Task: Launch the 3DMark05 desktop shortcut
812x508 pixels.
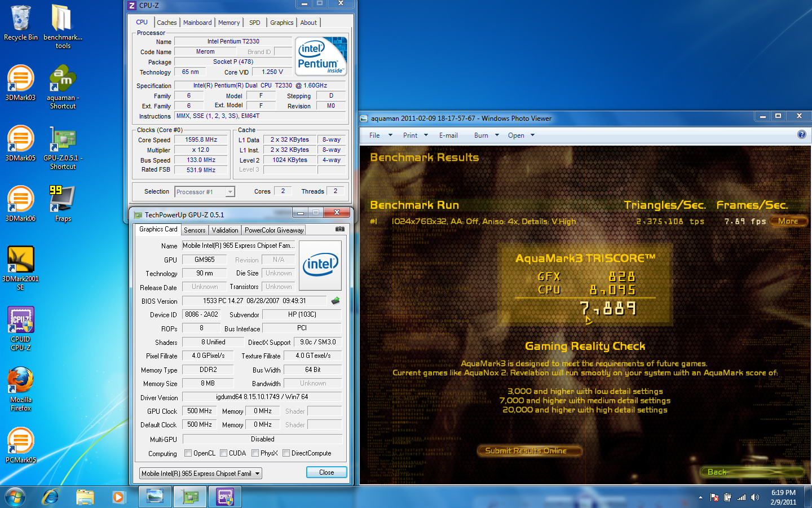Action: [20, 143]
